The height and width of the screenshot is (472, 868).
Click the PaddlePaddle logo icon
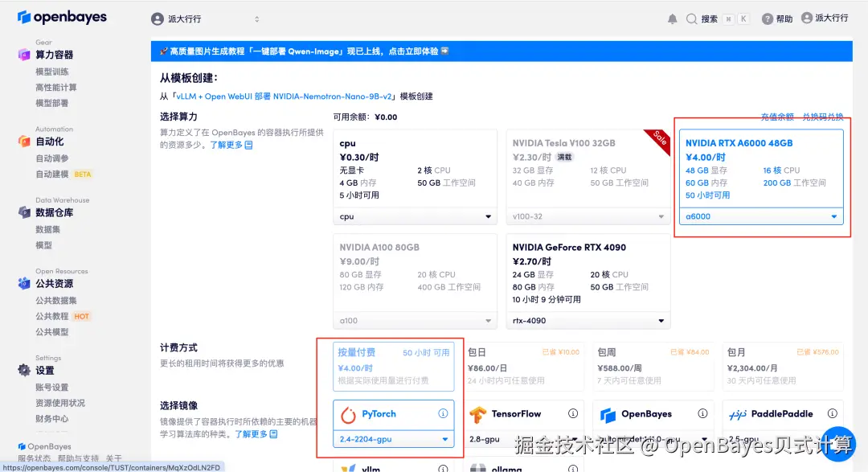(737, 414)
